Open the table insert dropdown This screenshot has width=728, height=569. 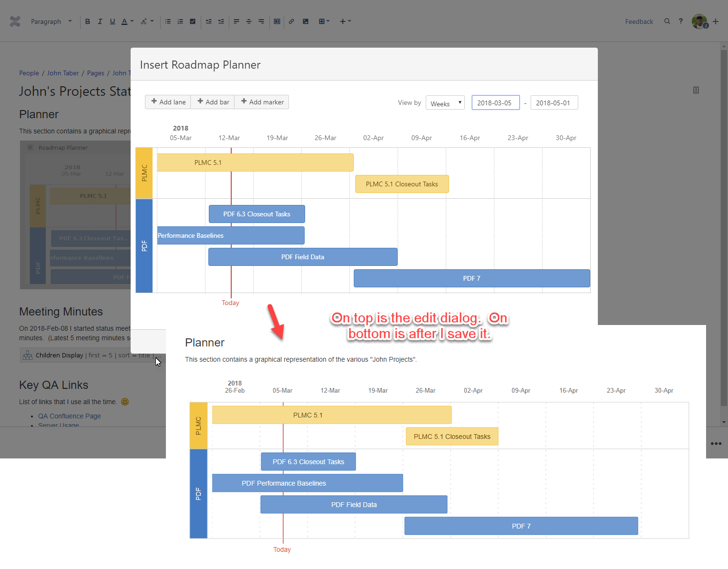coord(324,21)
